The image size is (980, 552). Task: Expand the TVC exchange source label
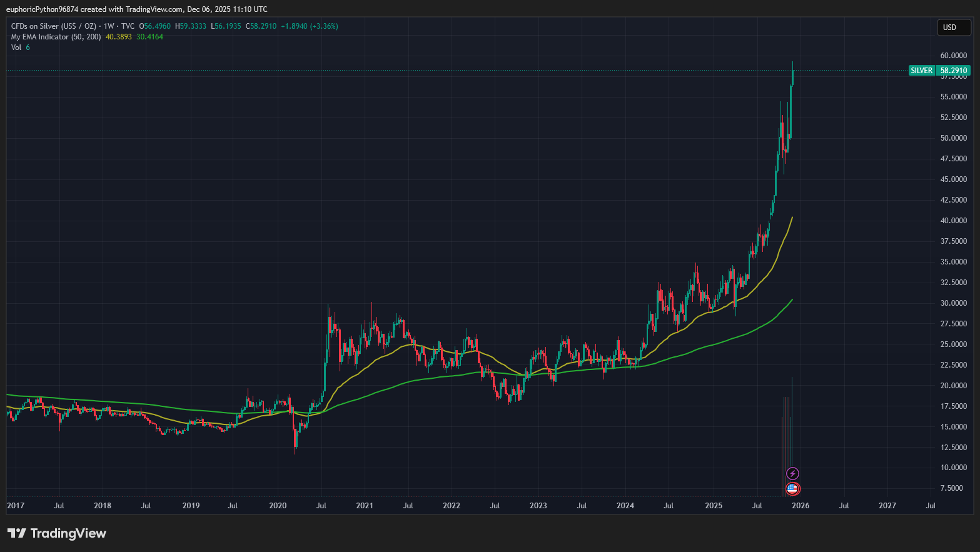tap(128, 26)
